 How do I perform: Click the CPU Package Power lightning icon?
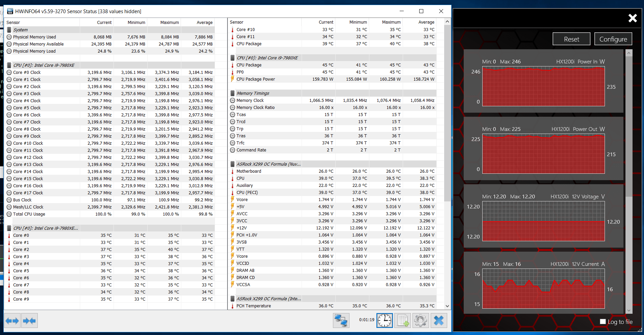(x=233, y=79)
